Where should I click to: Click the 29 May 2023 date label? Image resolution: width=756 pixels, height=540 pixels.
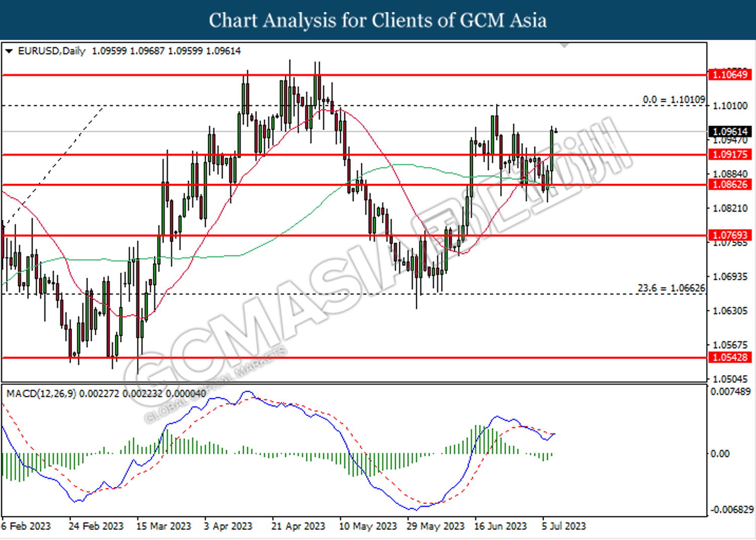pos(435,526)
